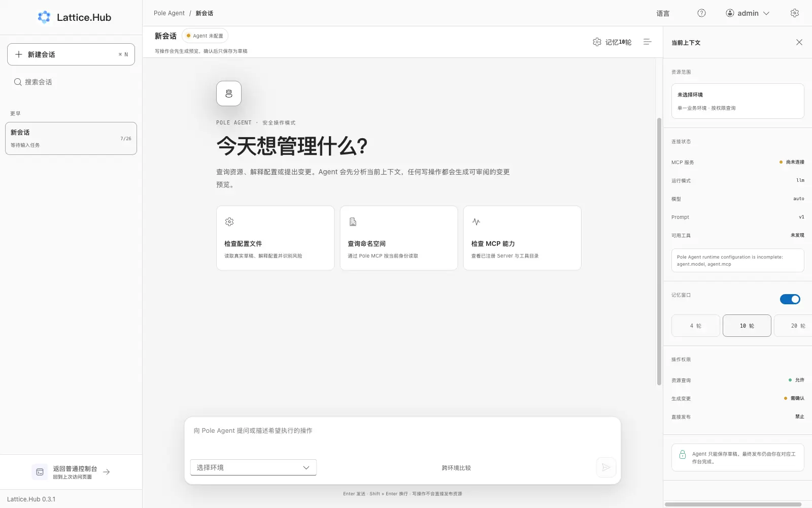Click the 记忆10轮 label
The width and height of the screenshot is (812, 508).
point(618,42)
